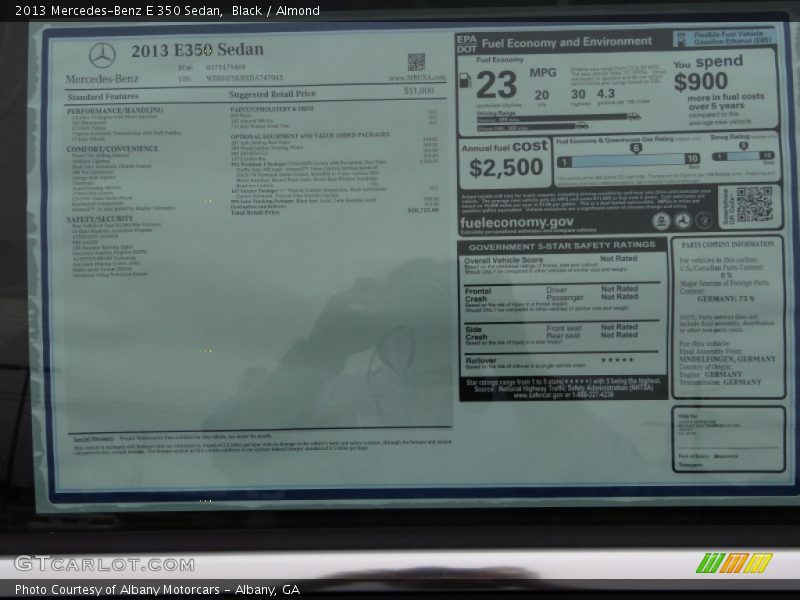The image size is (800, 600).
Task: Click the QR code above www.MBUSA.com
Action: (x=416, y=62)
